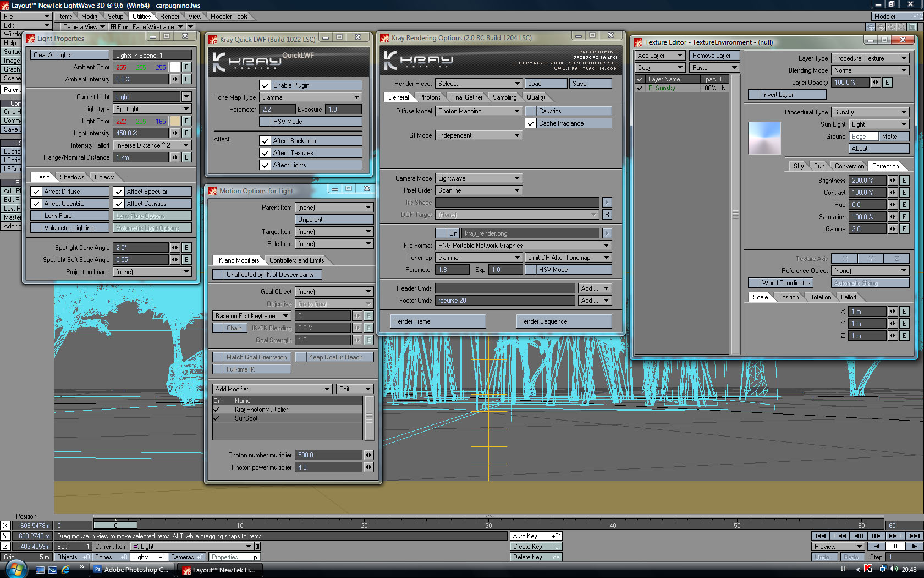
Task: Click the viewport rotate icon
Action: point(892,26)
